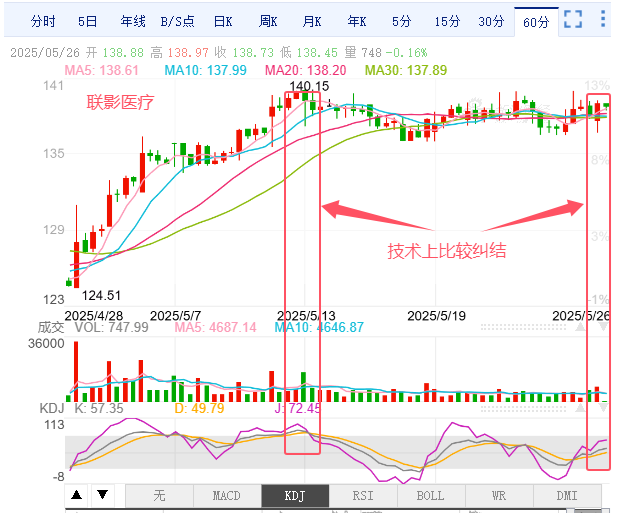
Task: Select the 60分 interval tab
Action: point(536,22)
